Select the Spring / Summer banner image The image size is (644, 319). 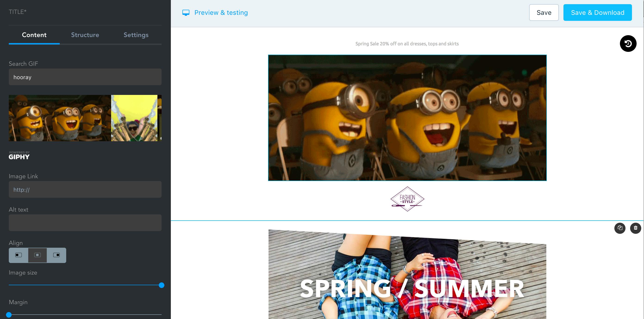coord(407,274)
